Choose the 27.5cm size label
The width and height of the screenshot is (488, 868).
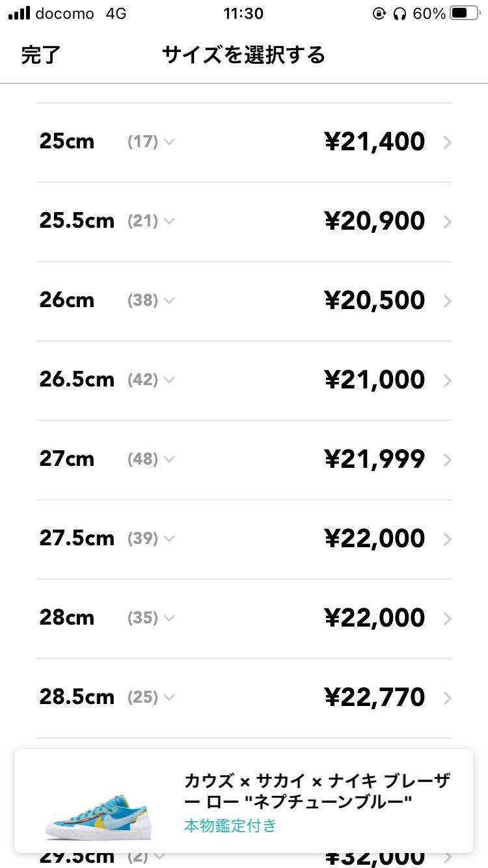click(x=77, y=539)
